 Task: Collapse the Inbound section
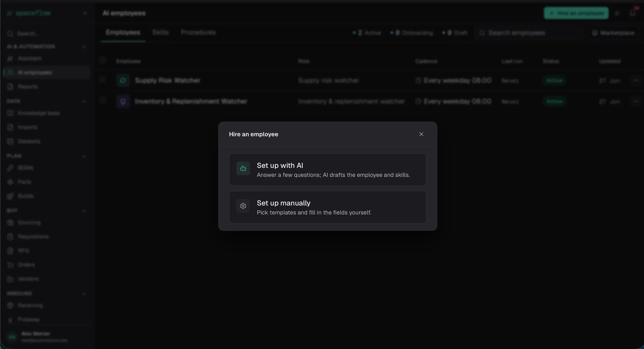84,294
